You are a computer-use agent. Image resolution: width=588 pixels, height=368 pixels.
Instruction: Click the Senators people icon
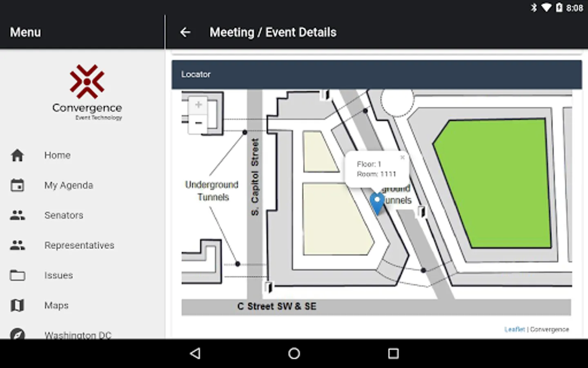[17, 215]
